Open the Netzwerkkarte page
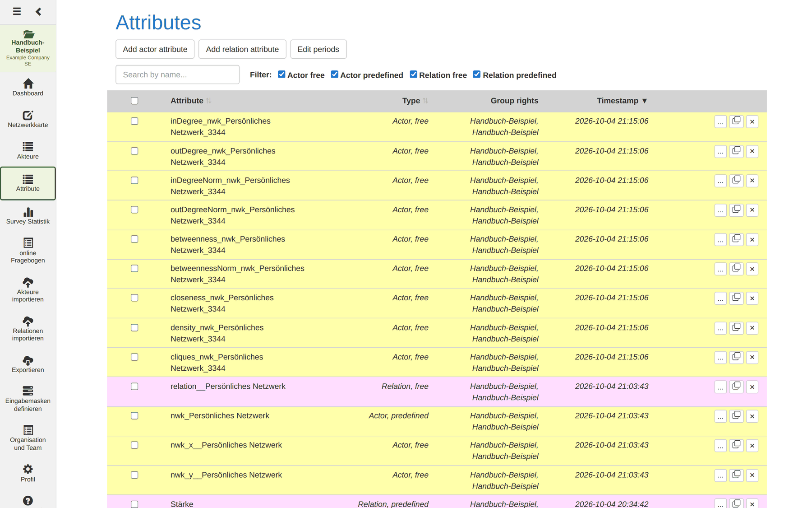 (28, 119)
